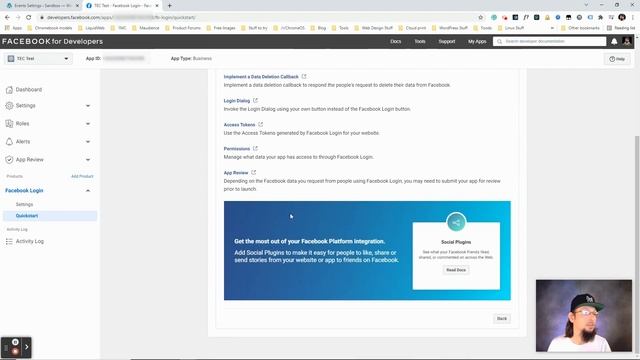Open the Login Dialog link

(237, 100)
